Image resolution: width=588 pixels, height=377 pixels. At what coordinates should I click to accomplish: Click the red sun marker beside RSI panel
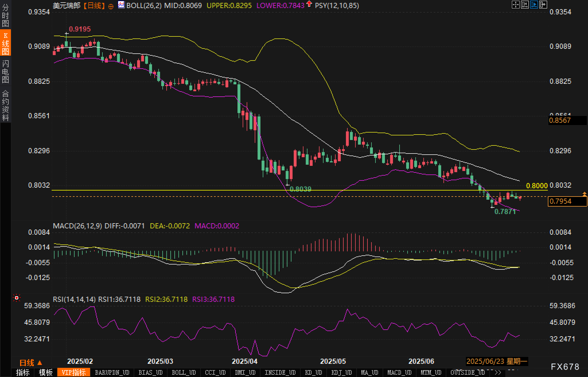click(17, 298)
